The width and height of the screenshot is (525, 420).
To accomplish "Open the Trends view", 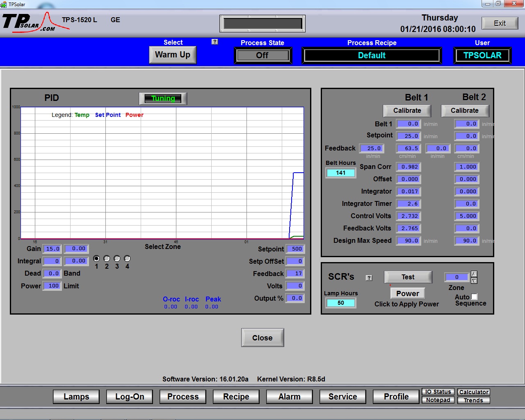I will tap(474, 400).
